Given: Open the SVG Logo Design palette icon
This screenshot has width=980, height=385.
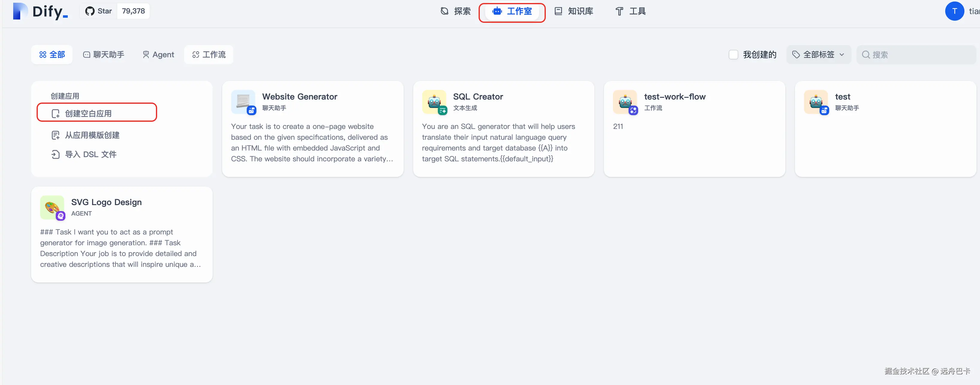Looking at the screenshot, I should pyautogui.click(x=52, y=207).
